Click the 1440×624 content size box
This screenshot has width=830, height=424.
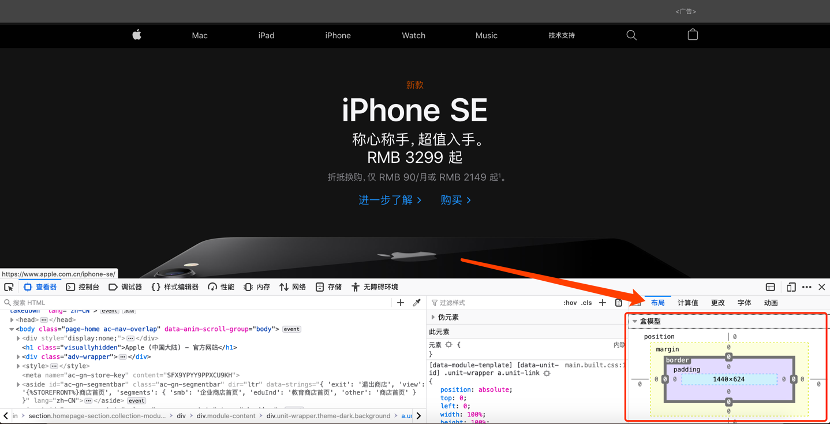(x=729, y=379)
